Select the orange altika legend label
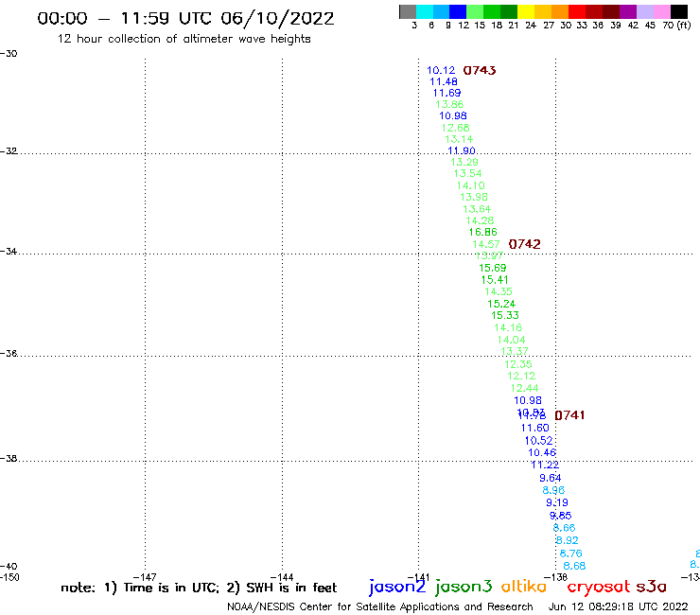Image resolution: width=700 pixels, height=615 pixels. [524, 587]
